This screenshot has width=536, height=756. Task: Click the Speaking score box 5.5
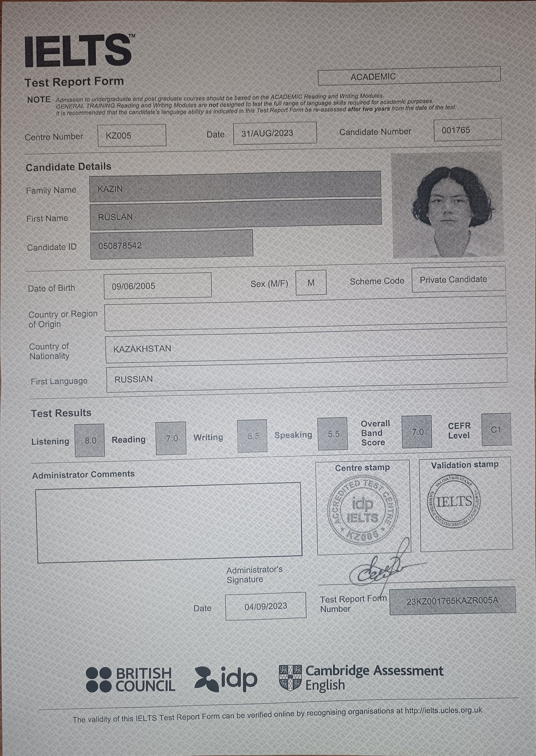click(333, 433)
